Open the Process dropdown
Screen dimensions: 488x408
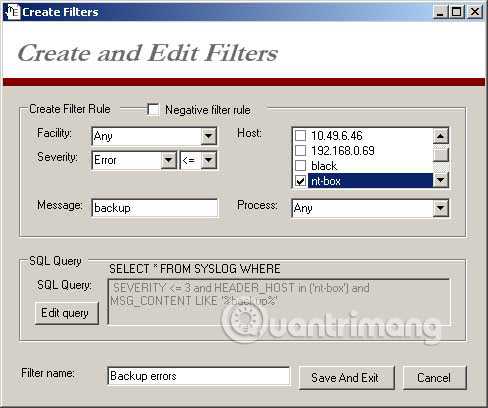[x=441, y=208]
